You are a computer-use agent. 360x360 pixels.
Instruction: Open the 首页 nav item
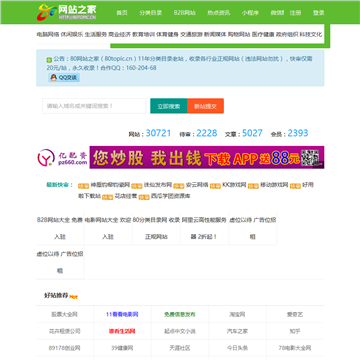coord(122,13)
